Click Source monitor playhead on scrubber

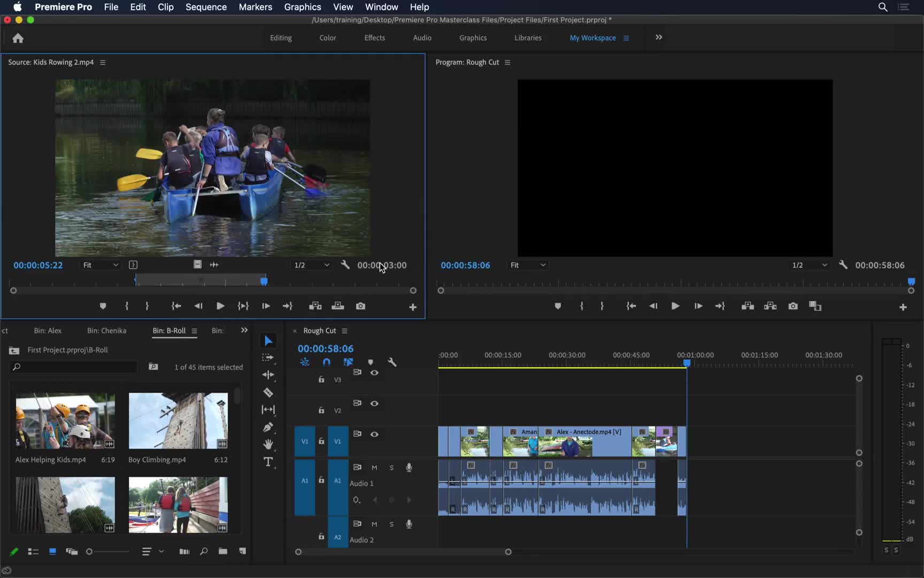coord(264,281)
